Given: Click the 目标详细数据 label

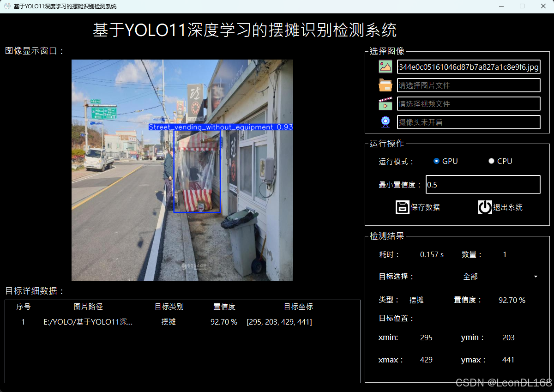Looking at the screenshot, I should [35, 291].
